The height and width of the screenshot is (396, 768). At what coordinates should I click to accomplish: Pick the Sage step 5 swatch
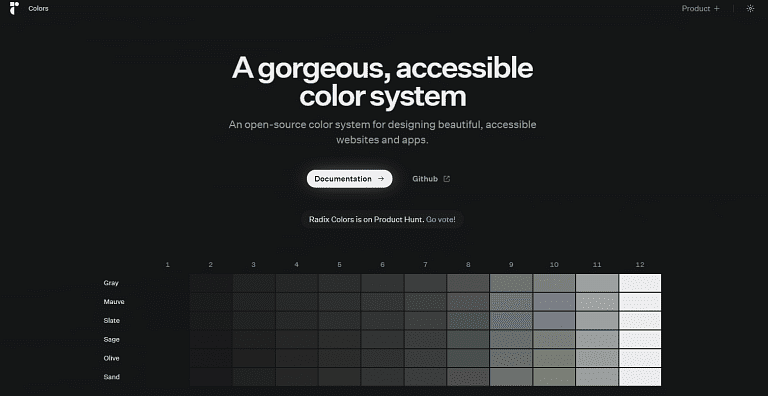[x=339, y=339]
